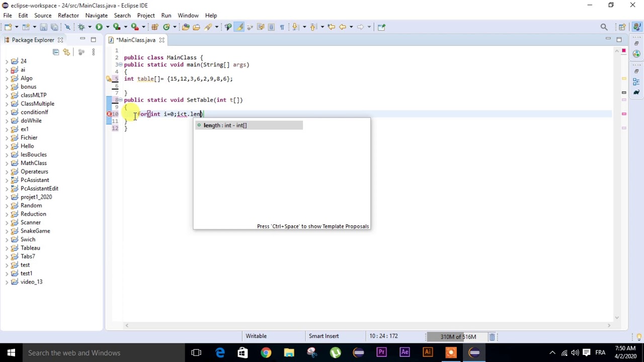Collapse All in the Package Explorer toolbar
This screenshot has width=644, height=362.
56,52
